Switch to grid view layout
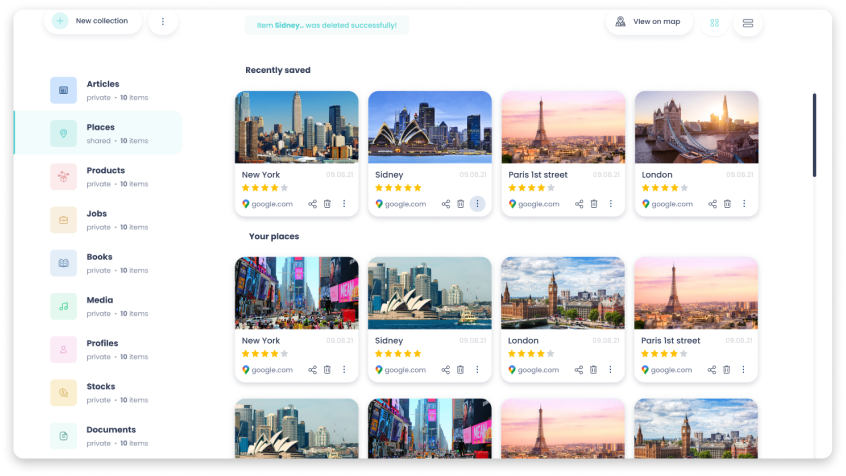 [714, 23]
